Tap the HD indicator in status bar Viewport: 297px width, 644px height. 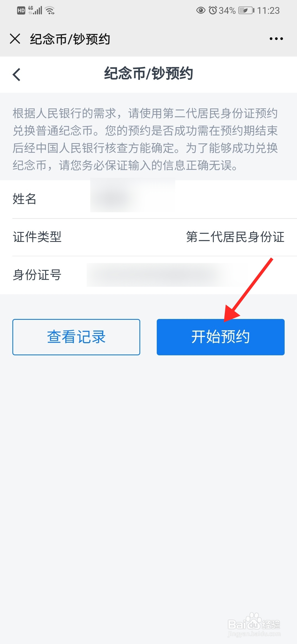(21, 10)
